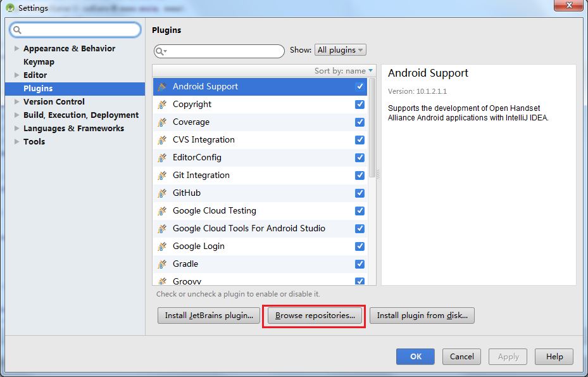Uncheck the Gradle plugin checkbox
This screenshot has height=377, width=588.
360,264
